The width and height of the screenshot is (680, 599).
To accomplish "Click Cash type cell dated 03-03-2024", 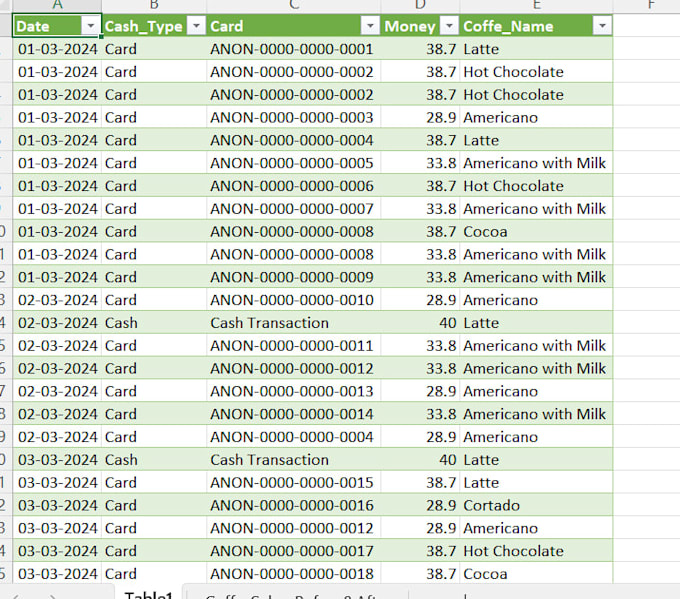I will click(154, 460).
